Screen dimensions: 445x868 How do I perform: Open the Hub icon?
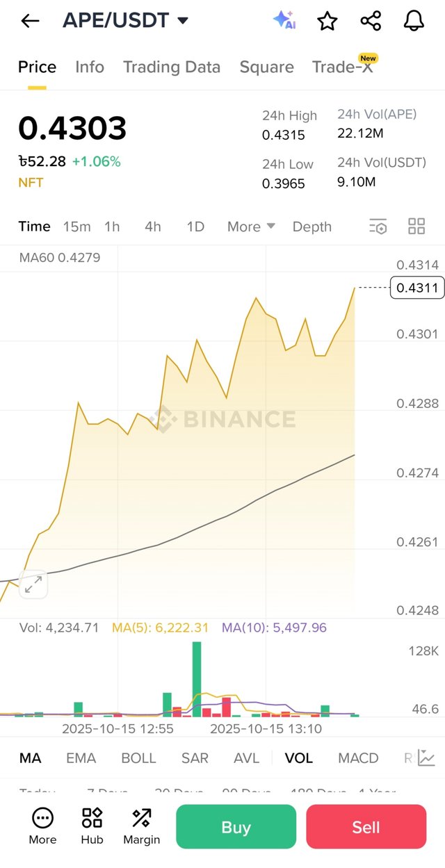92,826
